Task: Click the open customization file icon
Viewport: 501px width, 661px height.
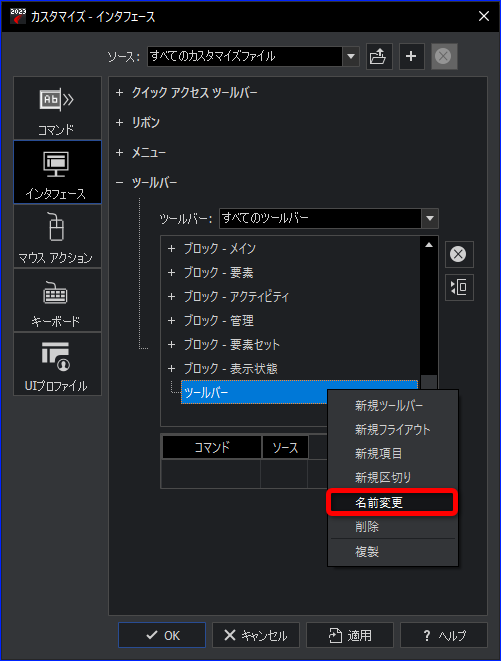Action: pyautogui.click(x=379, y=56)
